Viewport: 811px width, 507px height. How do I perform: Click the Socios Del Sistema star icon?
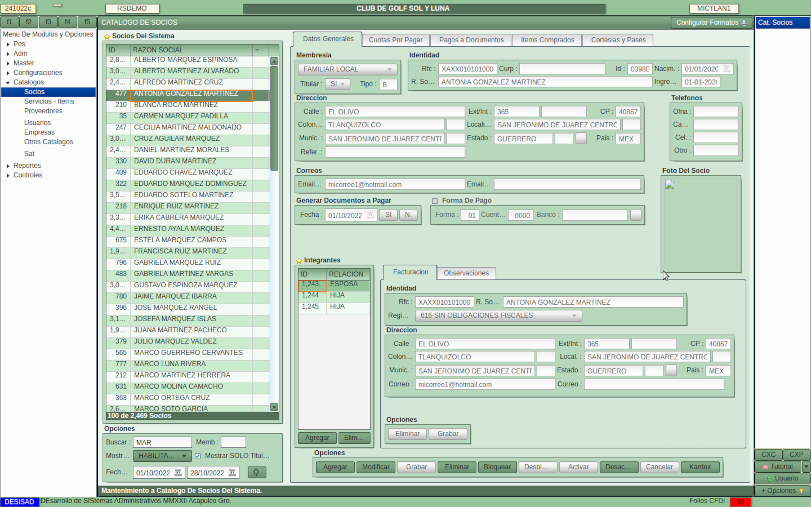click(x=107, y=36)
